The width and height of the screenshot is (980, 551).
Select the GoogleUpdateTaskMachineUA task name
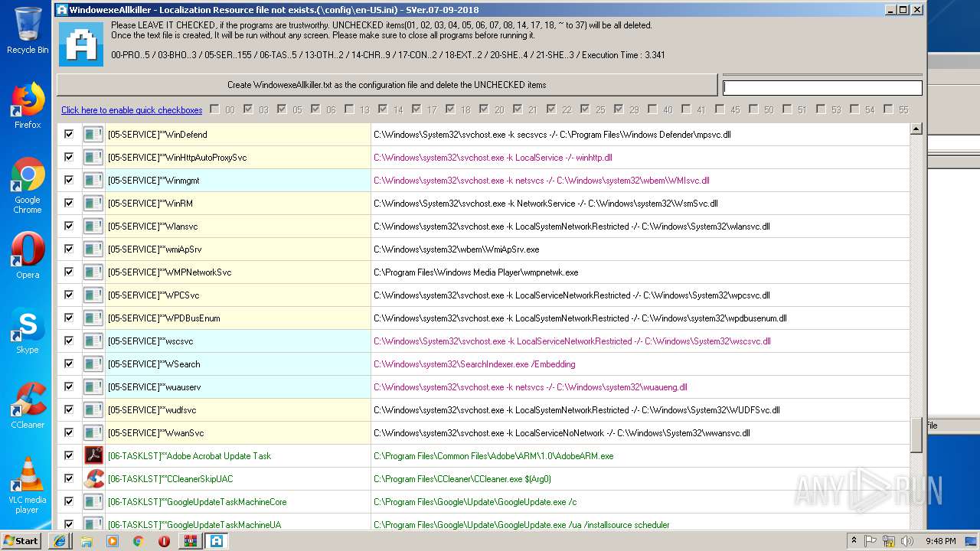click(194, 524)
